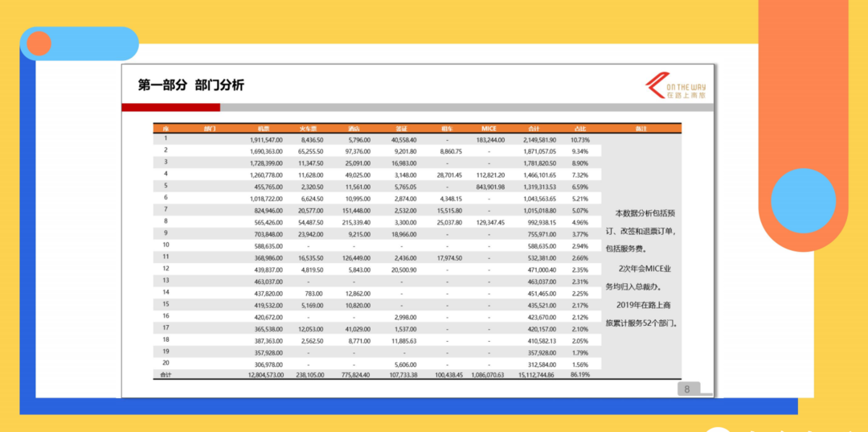868x432 pixels.
Task: Select the cell 1,319,313.53
Action: 540,187
